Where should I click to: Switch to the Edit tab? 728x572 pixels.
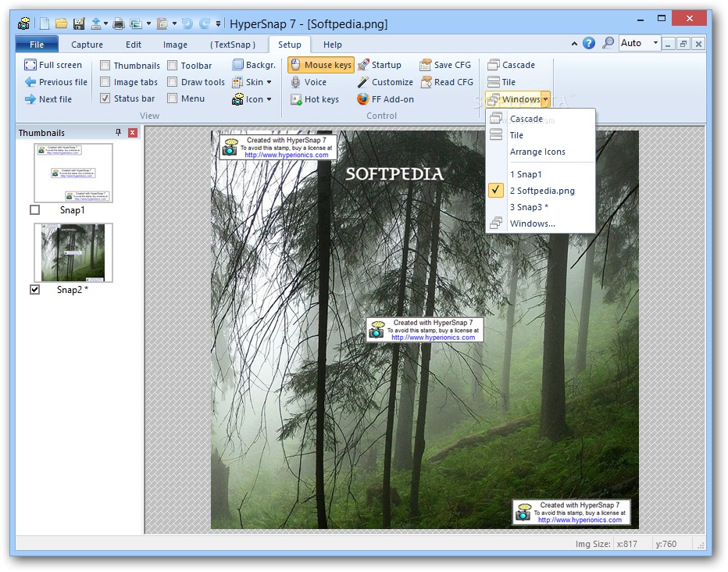(134, 45)
